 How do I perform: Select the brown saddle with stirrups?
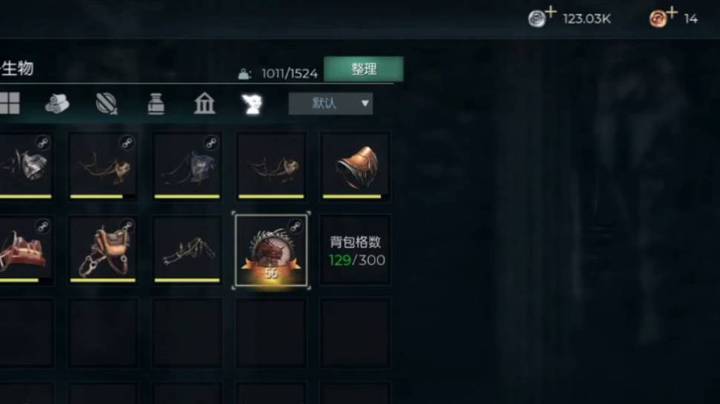(x=103, y=251)
